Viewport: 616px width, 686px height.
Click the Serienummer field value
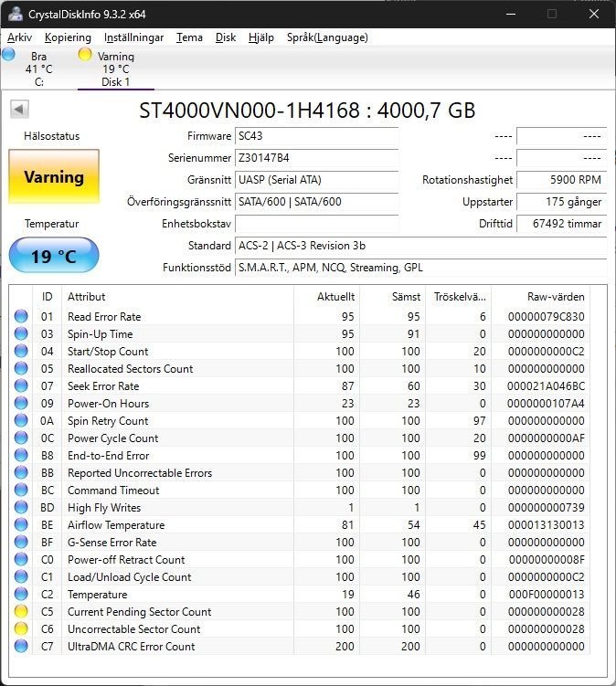pyautogui.click(x=316, y=158)
